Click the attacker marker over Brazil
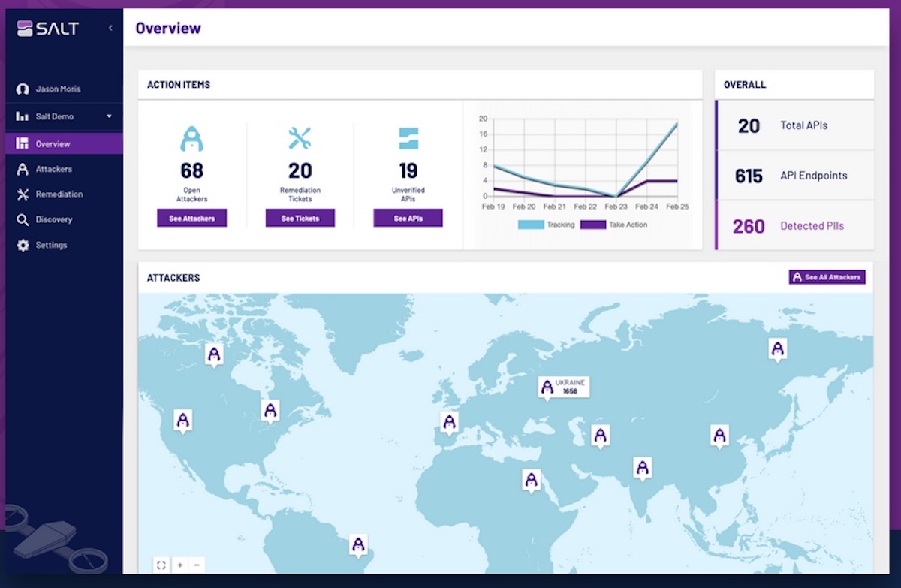Viewport: 901px width, 588px height. tap(358, 545)
